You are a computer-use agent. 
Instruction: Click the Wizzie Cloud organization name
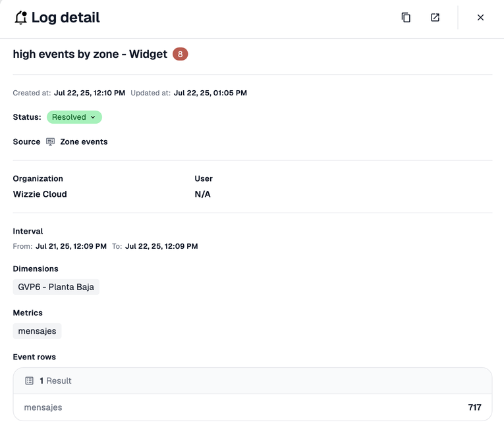(40, 194)
